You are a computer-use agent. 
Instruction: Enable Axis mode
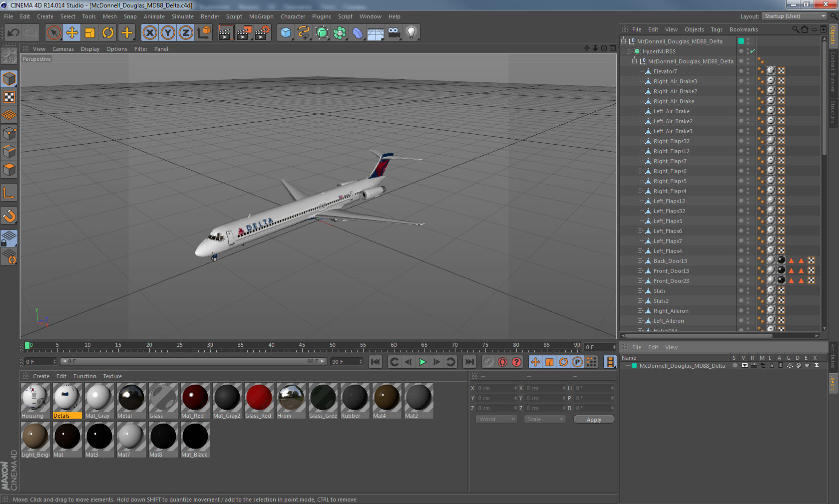(9, 193)
